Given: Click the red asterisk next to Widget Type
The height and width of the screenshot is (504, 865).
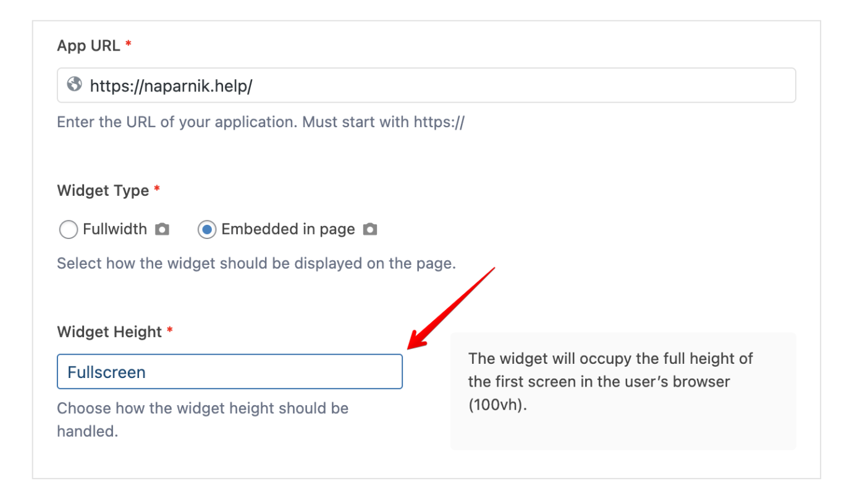Looking at the screenshot, I should (157, 190).
